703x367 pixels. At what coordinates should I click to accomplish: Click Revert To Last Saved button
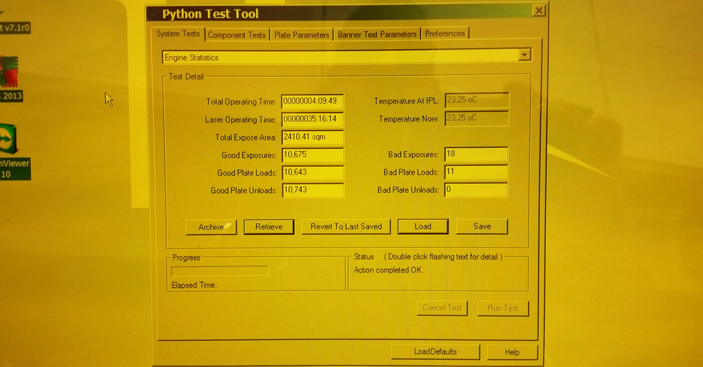346,227
